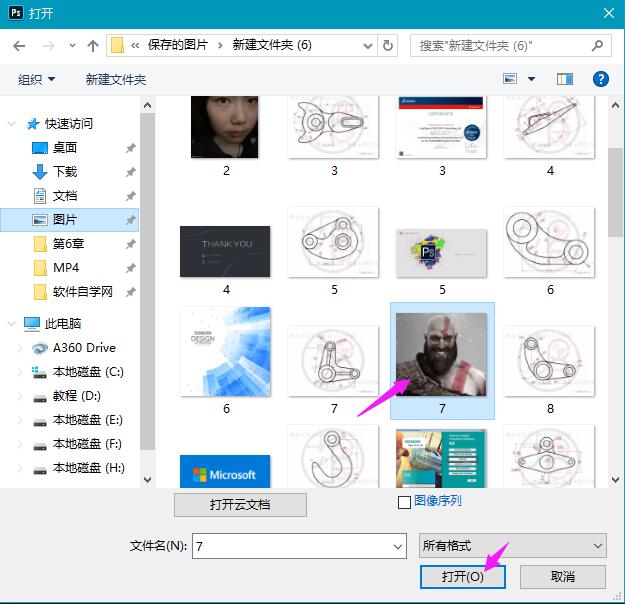Viewport: 625px width, 604px height.
Task: Select 本地磁盘 (F:) drive
Action: (x=87, y=444)
